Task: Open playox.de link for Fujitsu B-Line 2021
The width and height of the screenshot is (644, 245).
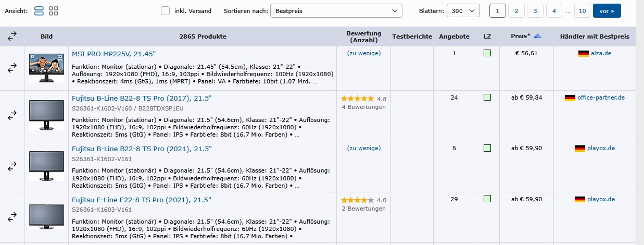Action: pos(601,148)
